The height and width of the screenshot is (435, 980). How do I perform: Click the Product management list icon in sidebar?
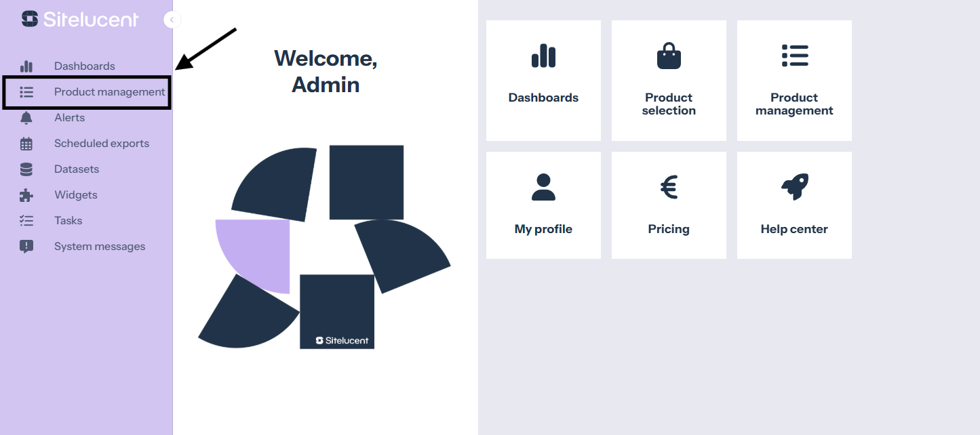tap(26, 92)
